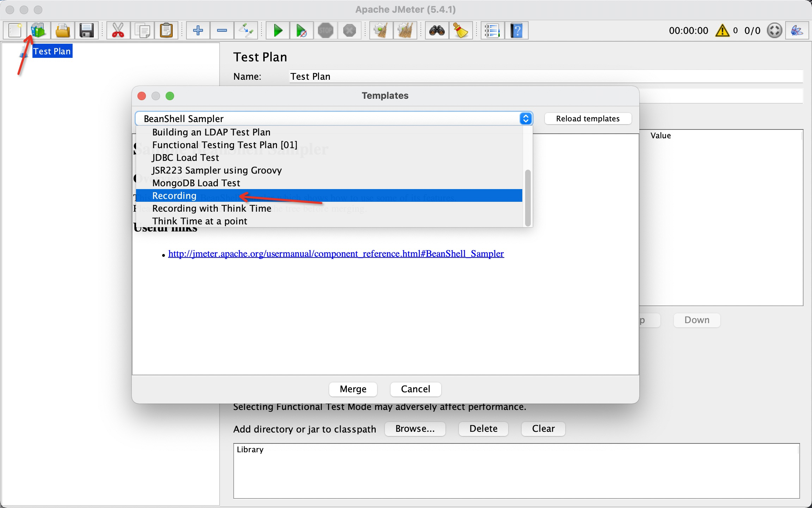Choose JDBC Load Test template

pyautogui.click(x=329, y=157)
